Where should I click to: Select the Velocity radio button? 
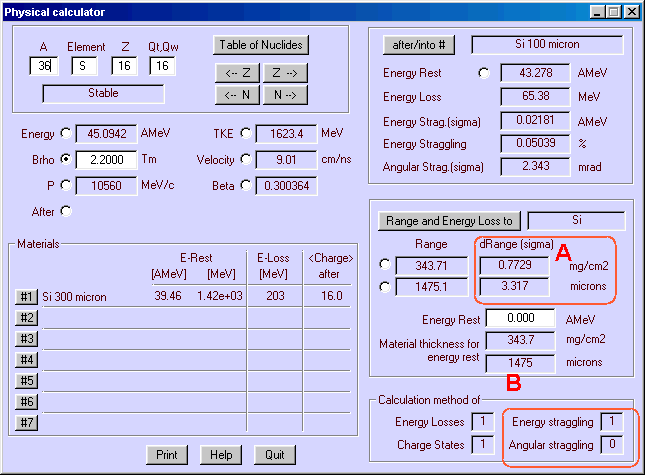(246, 159)
